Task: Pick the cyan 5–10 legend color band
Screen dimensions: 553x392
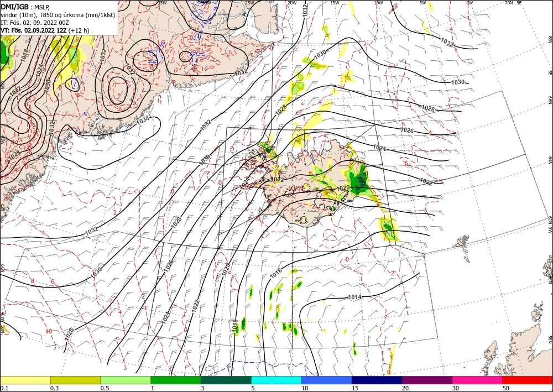Action: 276,380
